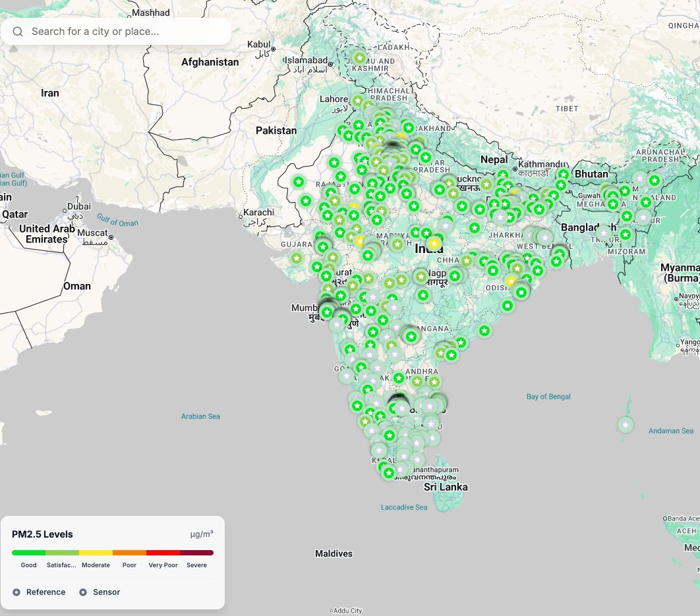Click the 'PM2.5 Levels' legend heading
Viewport: 700px width, 616px height.
coord(42,534)
